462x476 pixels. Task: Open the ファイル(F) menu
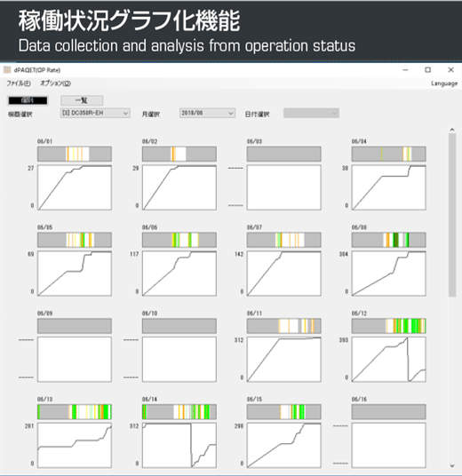pos(19,83)
